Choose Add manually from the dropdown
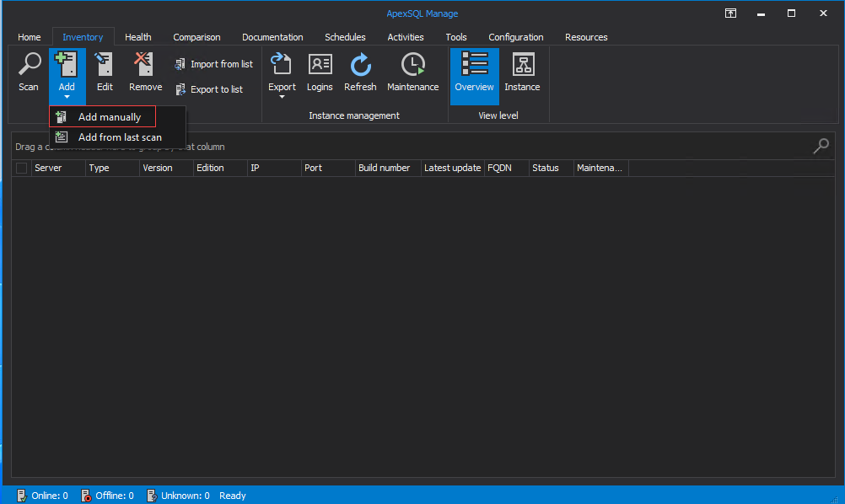Viewport: 845px width, 504px height. (x=102, y=117)
